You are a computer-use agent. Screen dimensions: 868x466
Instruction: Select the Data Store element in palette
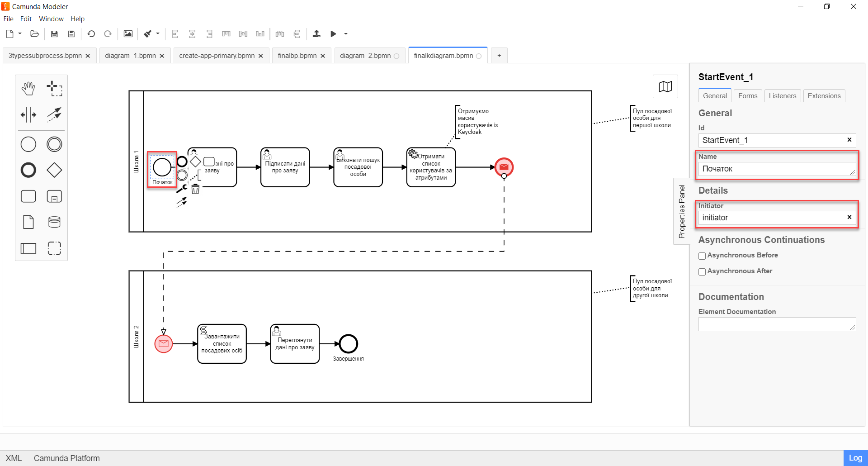pyautogui.click(x=54, y=222)
